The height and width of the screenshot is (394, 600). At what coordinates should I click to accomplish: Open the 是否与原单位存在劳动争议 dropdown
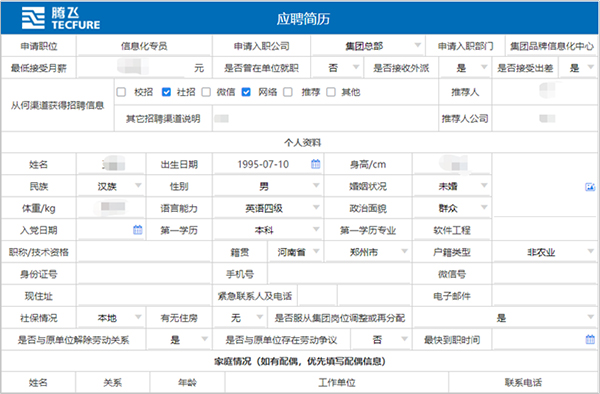tap(381, 340)
